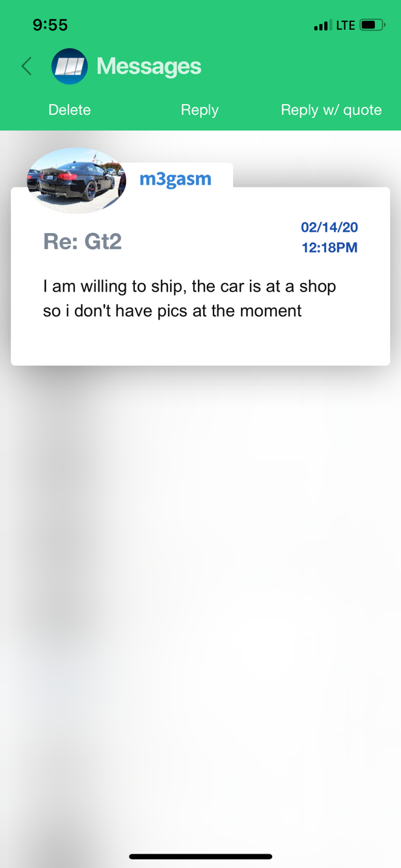401x868 pixels.
Task: Tap the blue forum logo icon
Action: (70, 66)
